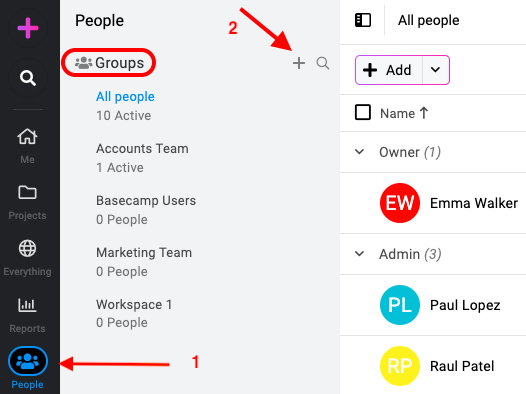Sort by the Name column header
The image size is (526, 394).
point(404,113)
